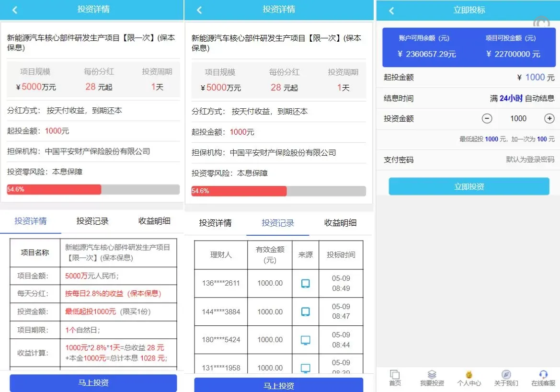The width and height of the screenshot is (560, 392).
Task: Select 收益明细 tab on left screen
Action: pyautogui.click(x=154, y=221)
